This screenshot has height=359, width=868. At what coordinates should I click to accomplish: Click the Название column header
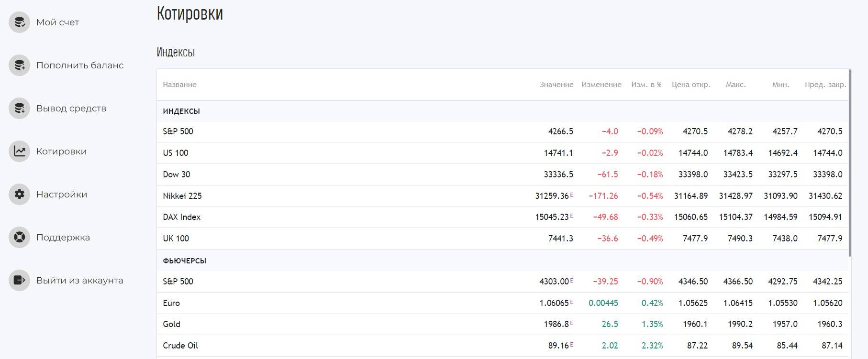click(x=179, y=85)
